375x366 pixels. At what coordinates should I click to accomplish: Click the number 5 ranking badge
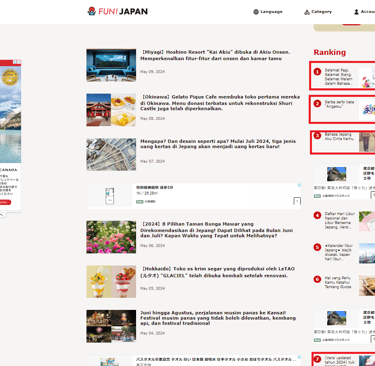317,247
